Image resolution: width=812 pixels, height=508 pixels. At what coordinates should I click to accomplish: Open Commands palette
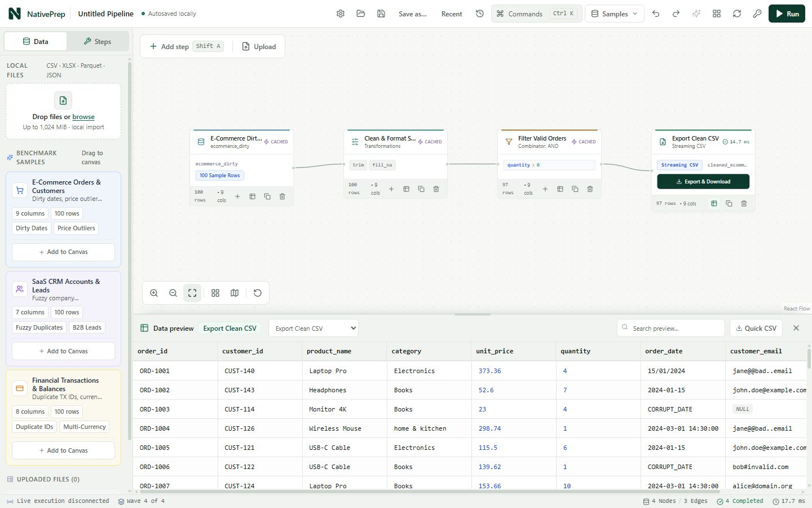(x=536, y=14)
